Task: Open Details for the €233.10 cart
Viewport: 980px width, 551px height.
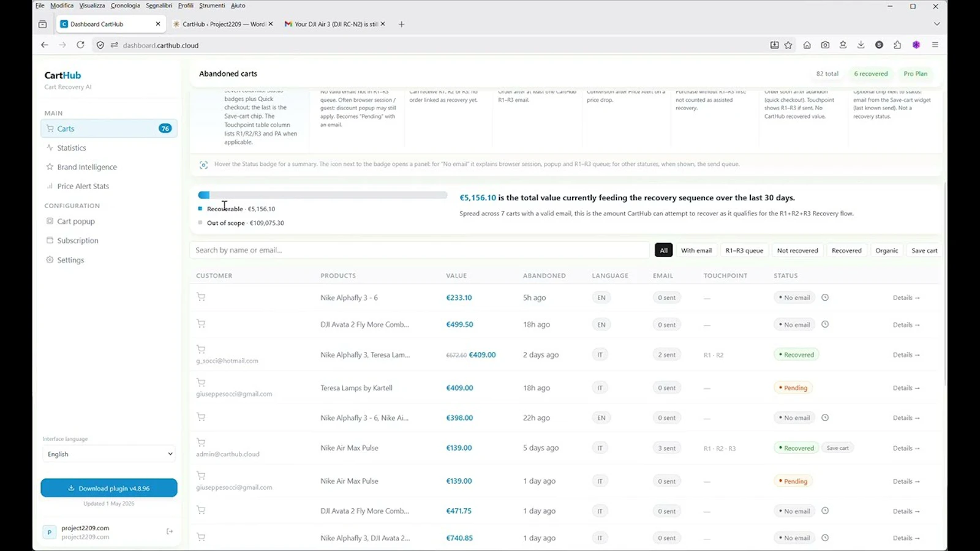Action: (x=906, y=298)
